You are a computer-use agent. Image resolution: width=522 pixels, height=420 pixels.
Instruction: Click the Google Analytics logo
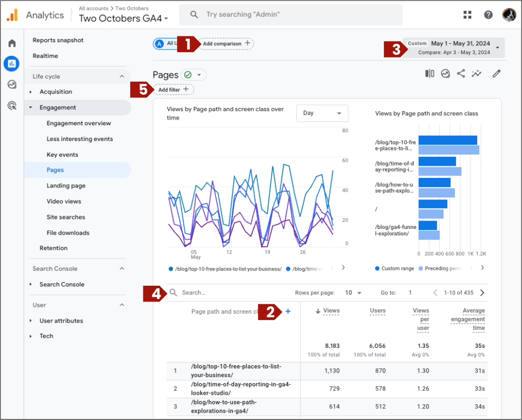(12, 15)
